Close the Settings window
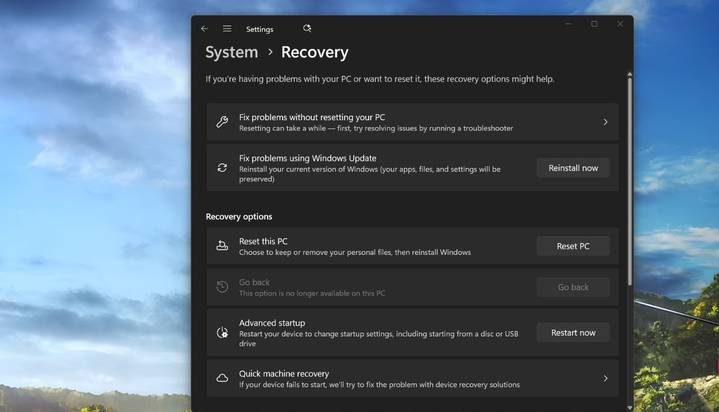Image resolution: width=719 pixels, height=412 pixels. [x=620, y=24]
